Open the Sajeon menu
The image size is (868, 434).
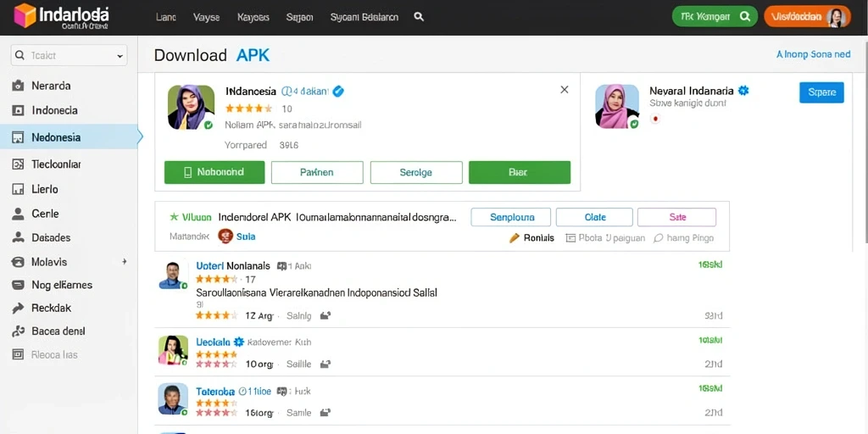click(x=299, y=17)
